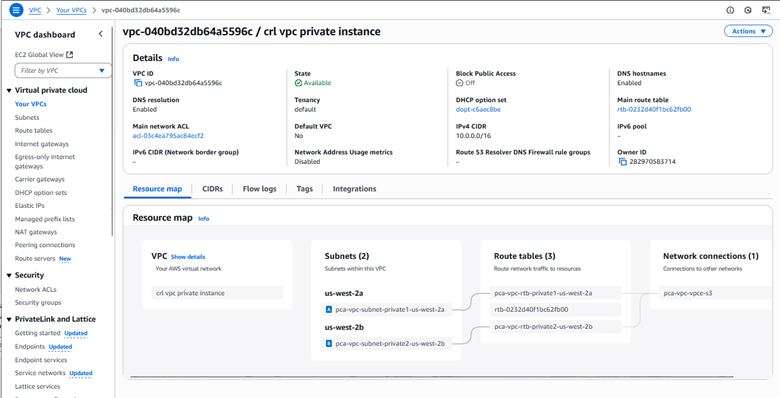This screenshot has width=780, height=398.
Task: Open Endpoints in sidebar
Action: pos(30,346)
